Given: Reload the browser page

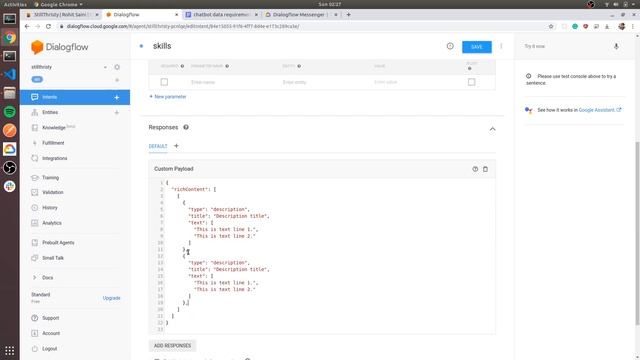Looking at the screenshot, I should [48, 27].
